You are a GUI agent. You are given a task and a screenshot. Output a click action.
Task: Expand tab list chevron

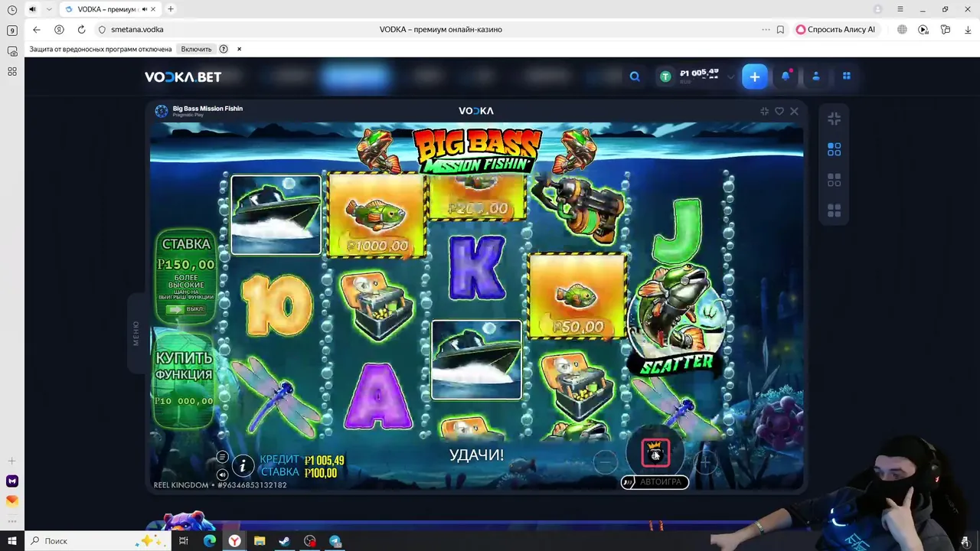[x=50, y=9]
